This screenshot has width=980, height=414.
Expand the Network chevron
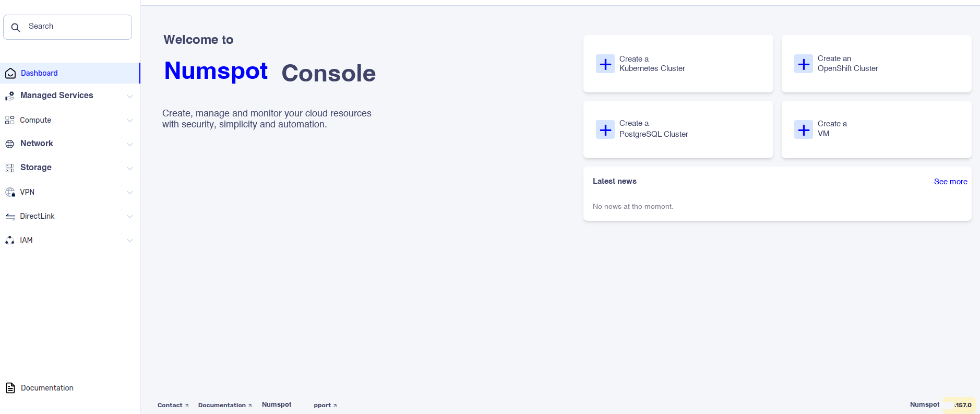(x=130, y=144)
